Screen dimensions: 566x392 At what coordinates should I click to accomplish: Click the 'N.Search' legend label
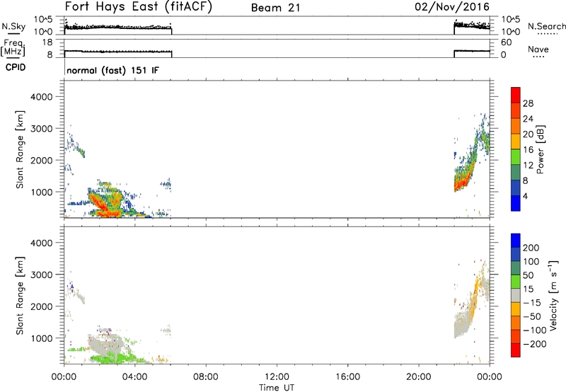pyautogui.click(x=546, y=26)
